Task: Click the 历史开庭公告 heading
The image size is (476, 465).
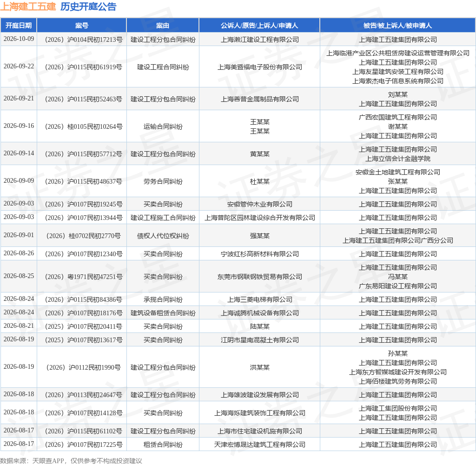Action: click(x=88, y=7)
